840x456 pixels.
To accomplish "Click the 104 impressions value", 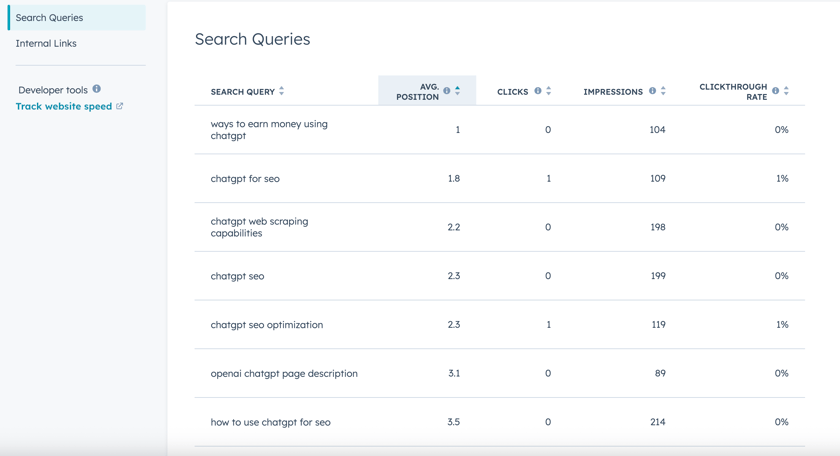I will [657, 130].
